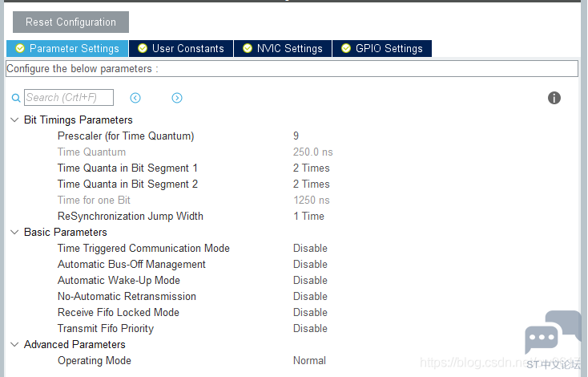Click green check icon on GPIO Settings
The width and height of the screenshot is (588, 377).
click(x=346, y=48)
